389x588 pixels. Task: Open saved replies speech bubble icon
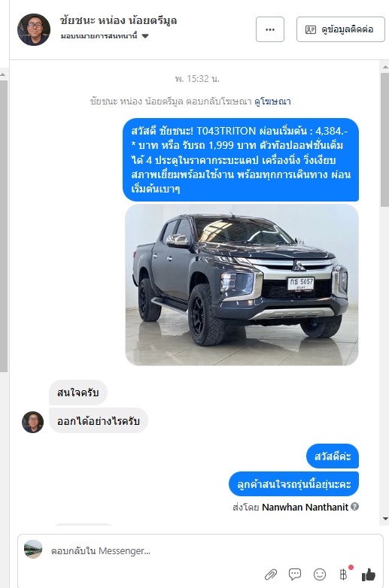pyautogui.click(x=295, y=574)
